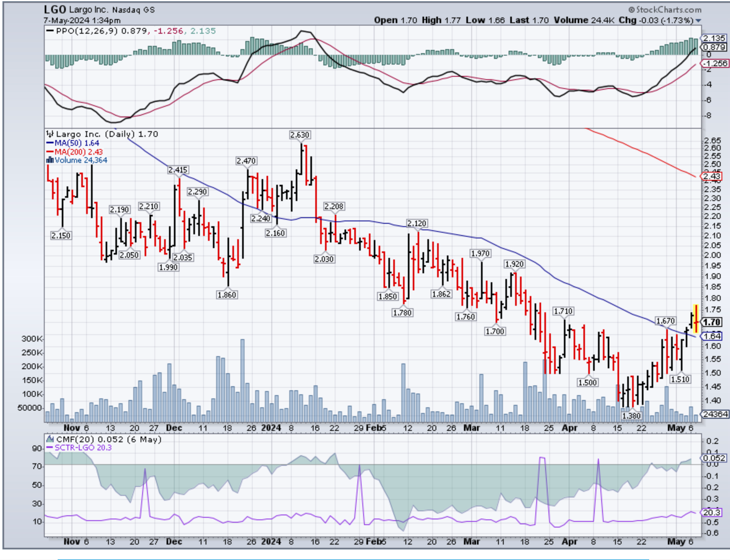Click the last price tag 1.70 on right axis
This screenshot has width=730, height=560.
coord(712,322)
